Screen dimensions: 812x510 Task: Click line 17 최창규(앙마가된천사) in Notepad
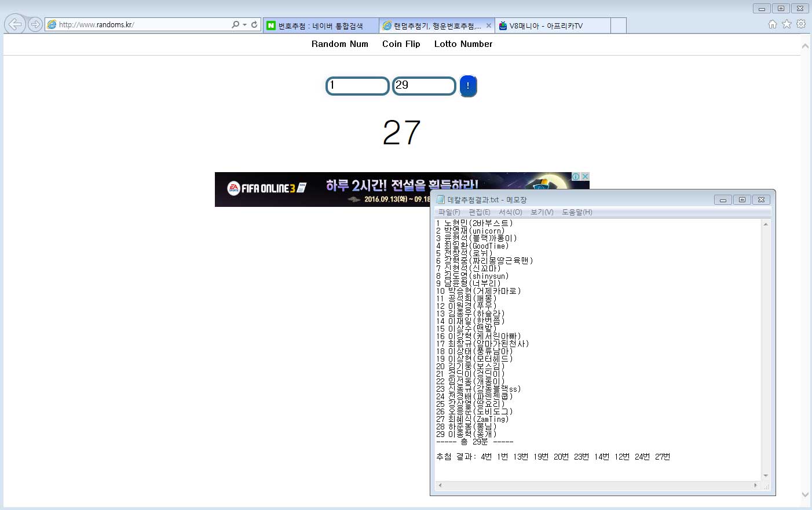click(482, 344)
